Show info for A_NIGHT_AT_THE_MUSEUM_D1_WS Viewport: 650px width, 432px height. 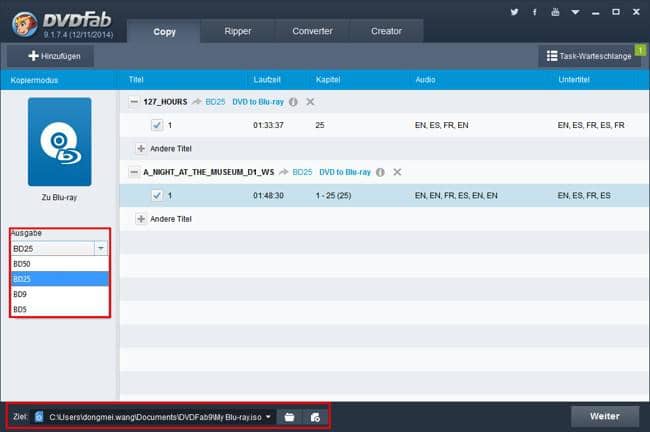click(x=380, y=172)
